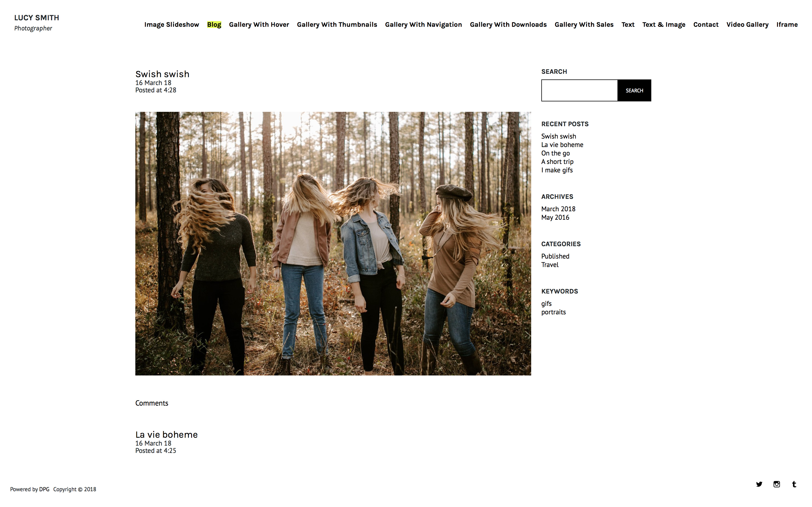
Task: View the March 2018 archive
Action: [x=558, y=209]
